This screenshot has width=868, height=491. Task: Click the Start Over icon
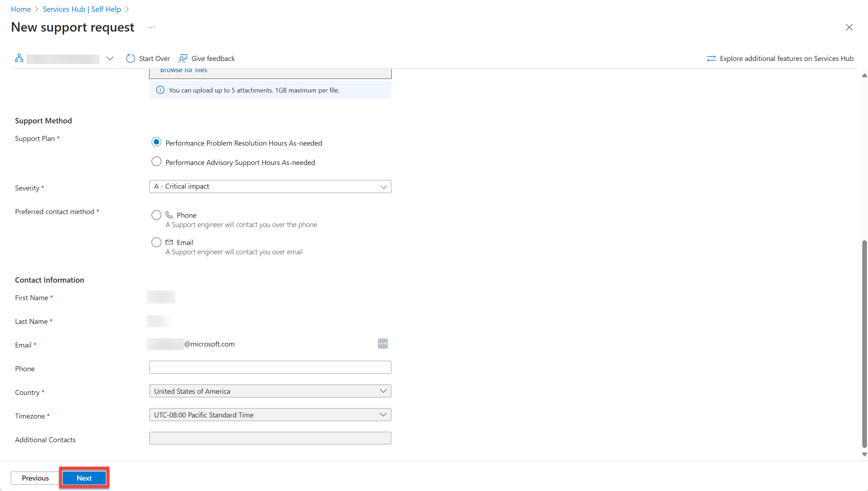[x=130, y=58]
